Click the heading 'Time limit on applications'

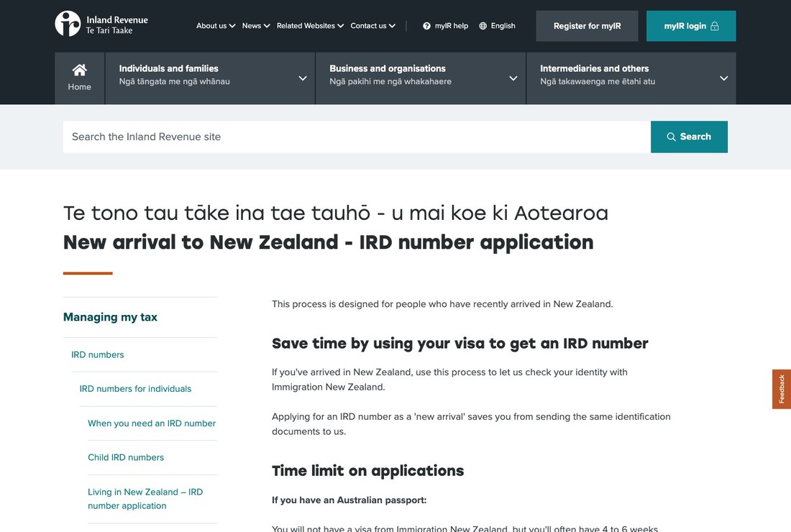(367, 470)
